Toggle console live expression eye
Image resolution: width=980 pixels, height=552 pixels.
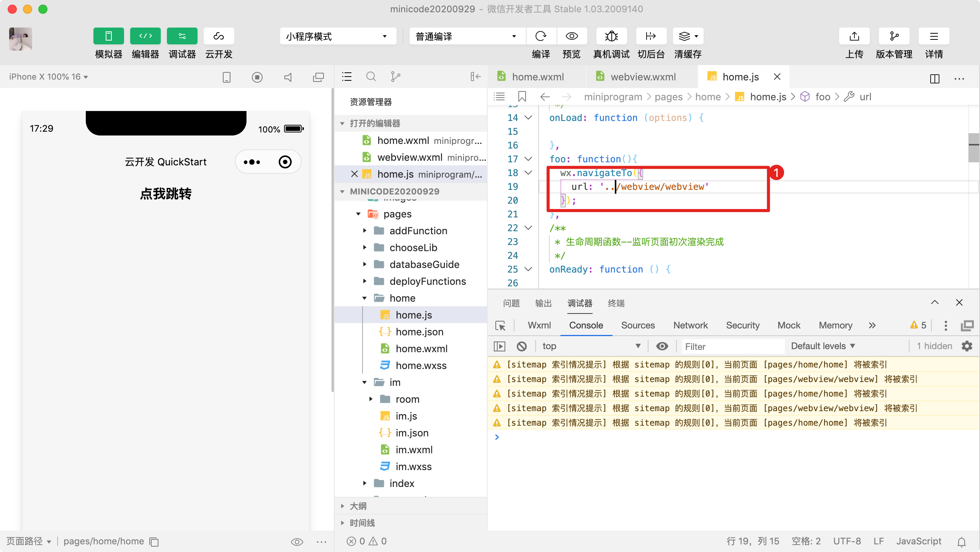point(662,346)
